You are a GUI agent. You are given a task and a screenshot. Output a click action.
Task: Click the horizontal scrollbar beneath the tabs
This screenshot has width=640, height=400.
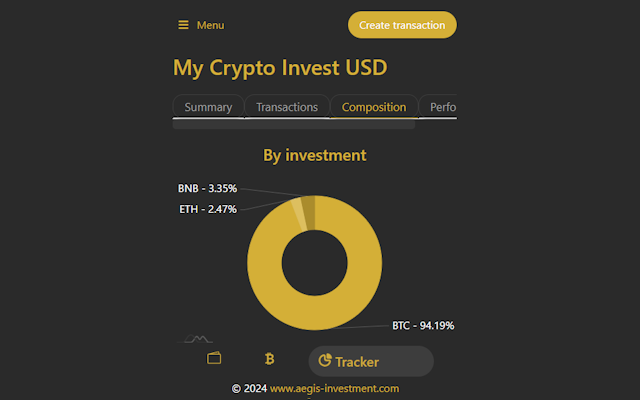[294, 125]
